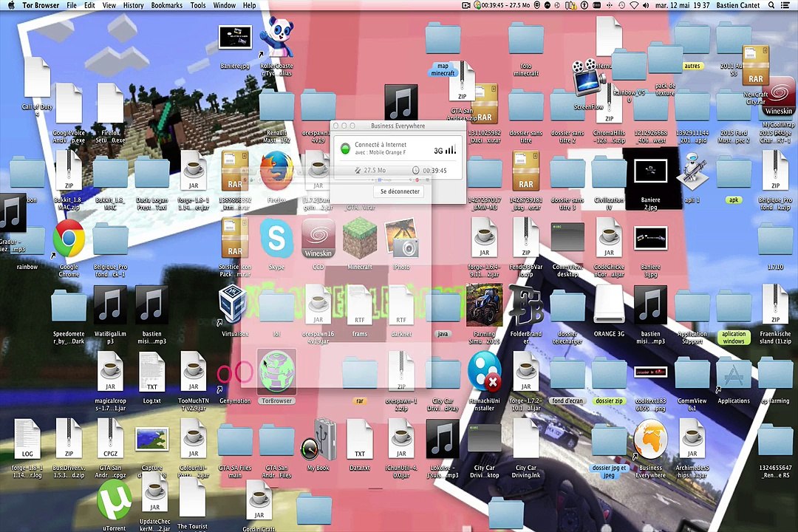Open the Hamachi installer icon
This screenshot has width=798, height=532.
point(485,371)
